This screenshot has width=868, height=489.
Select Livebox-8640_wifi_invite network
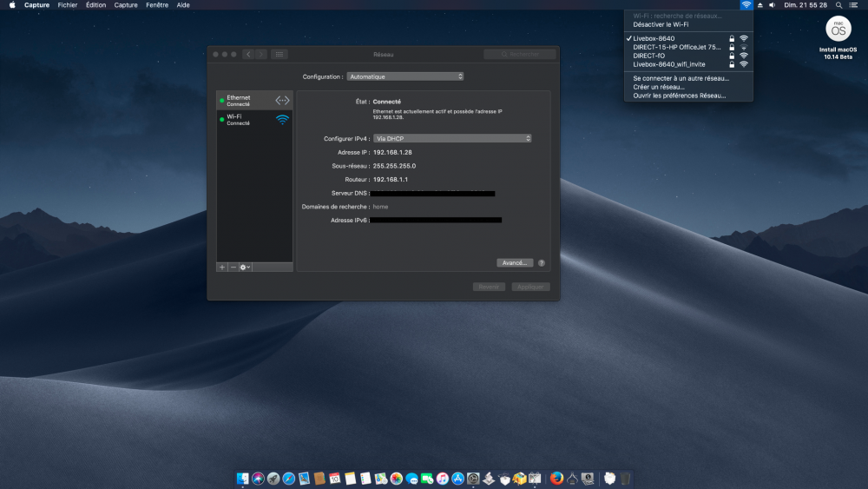[688, 64]
